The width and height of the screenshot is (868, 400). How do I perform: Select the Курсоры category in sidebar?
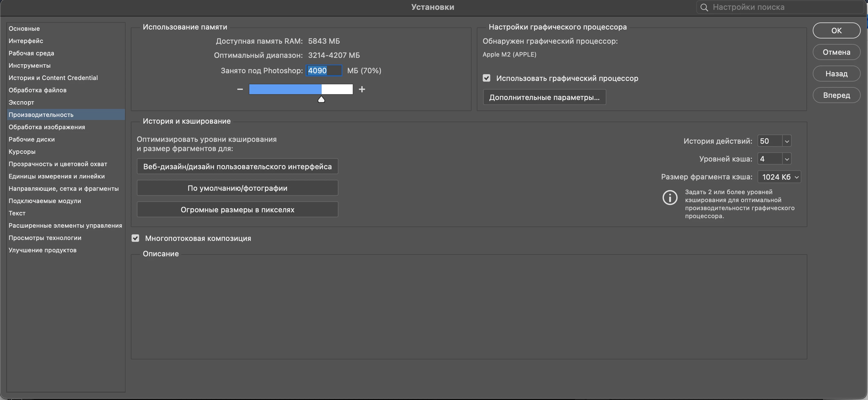[22, 151]
